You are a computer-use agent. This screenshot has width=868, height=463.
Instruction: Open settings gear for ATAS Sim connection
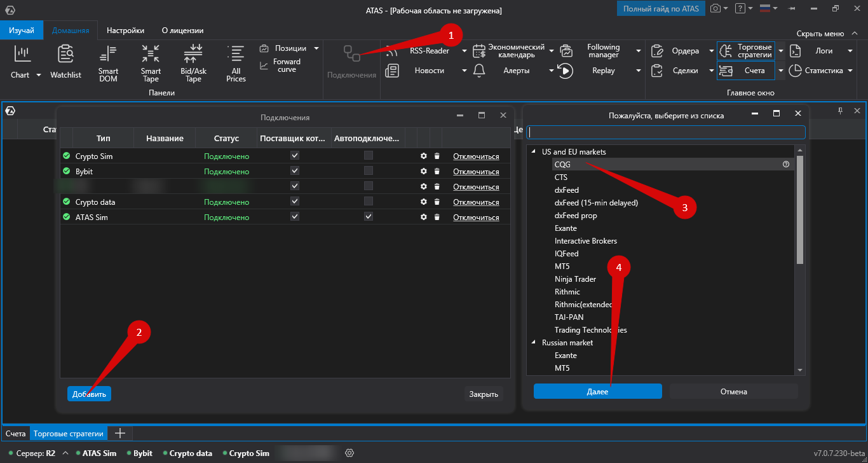[424, 218]
